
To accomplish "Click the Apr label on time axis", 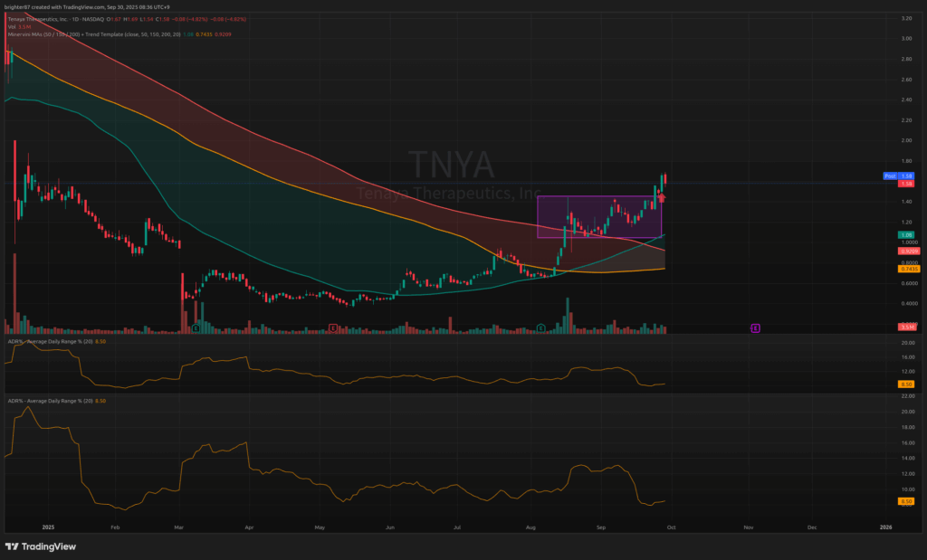I will pyautogui.click(x=249, y=527).
